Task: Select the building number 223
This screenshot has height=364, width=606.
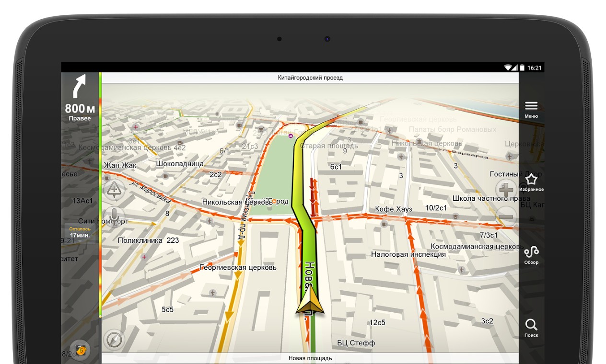Action: 173,240
